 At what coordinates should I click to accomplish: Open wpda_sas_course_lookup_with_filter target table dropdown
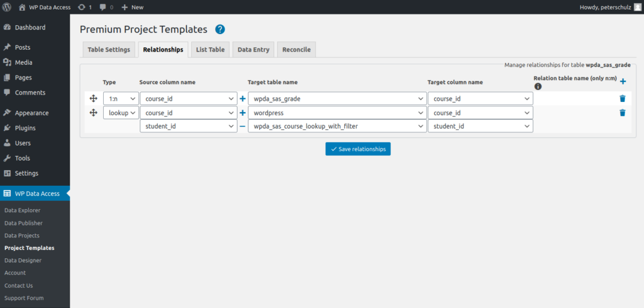337,126
